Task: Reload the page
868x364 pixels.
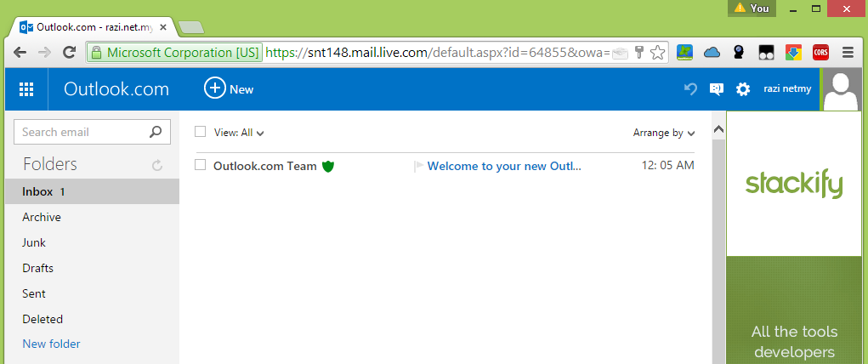Action: 69,53
